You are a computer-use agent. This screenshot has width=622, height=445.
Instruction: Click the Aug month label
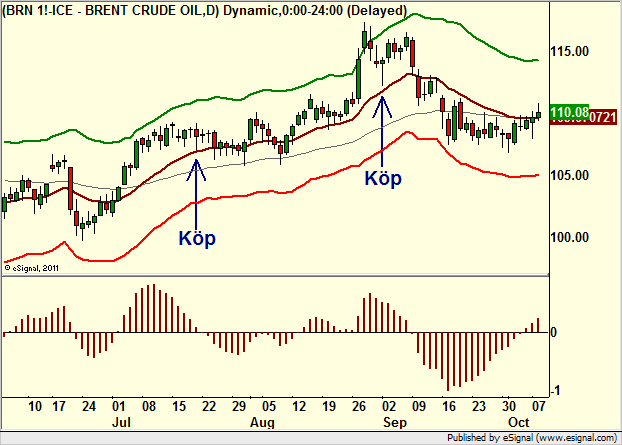pyautogui.click(x=262, y=422)
